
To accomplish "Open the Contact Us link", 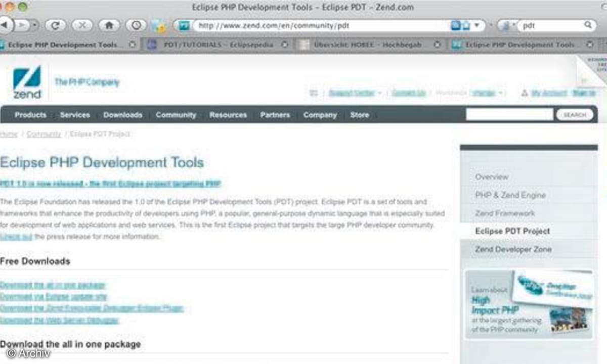I will pyautogui.click(x=409, y=93).
